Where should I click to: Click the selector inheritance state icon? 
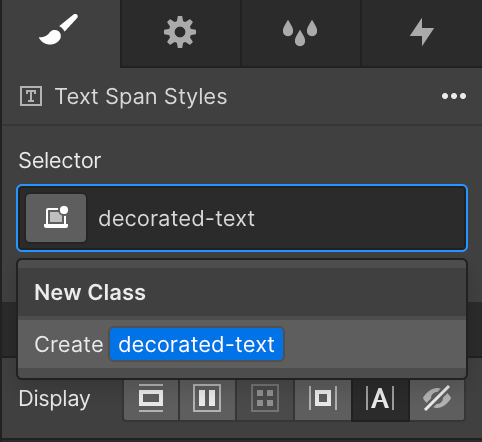tap(56, 218)
